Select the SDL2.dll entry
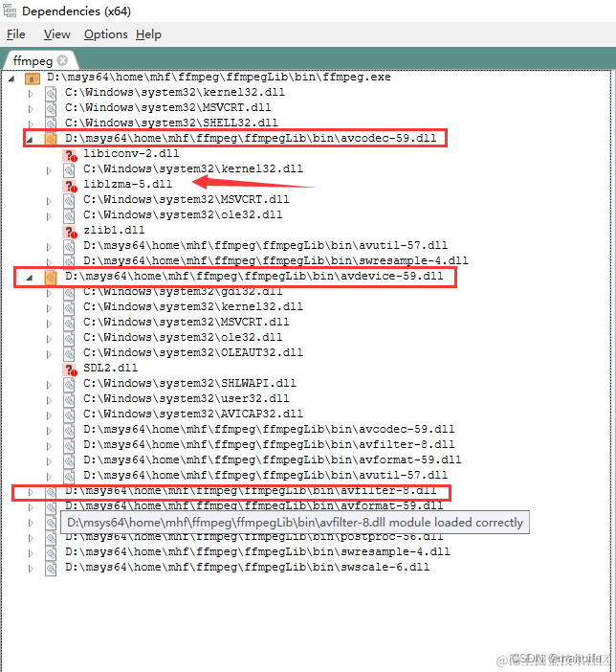 (111, 369)
